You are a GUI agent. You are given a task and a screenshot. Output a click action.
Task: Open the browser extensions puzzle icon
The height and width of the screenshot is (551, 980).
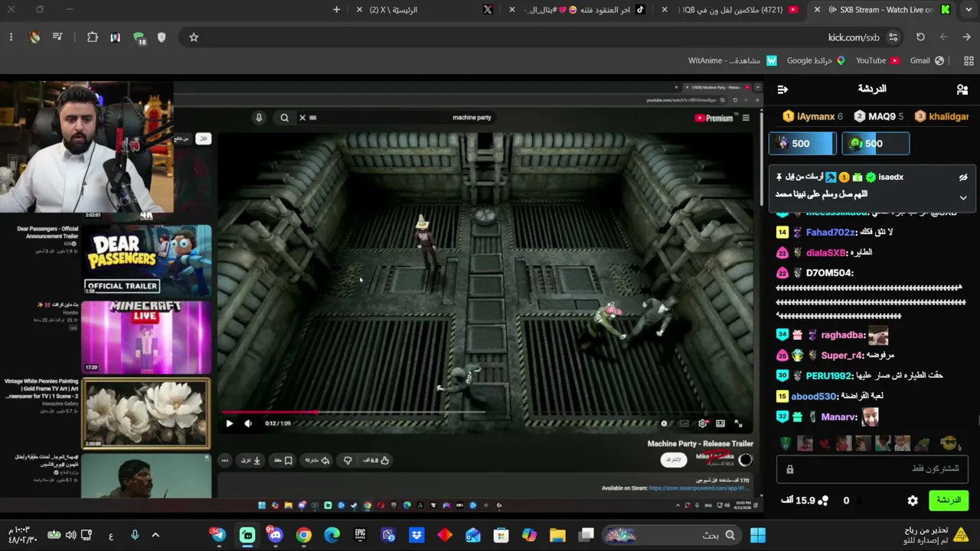(x=93, y=37)
